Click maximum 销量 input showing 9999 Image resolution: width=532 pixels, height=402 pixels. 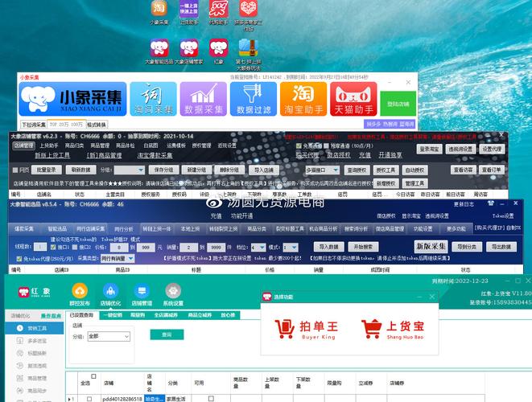(x=217, y=248)
